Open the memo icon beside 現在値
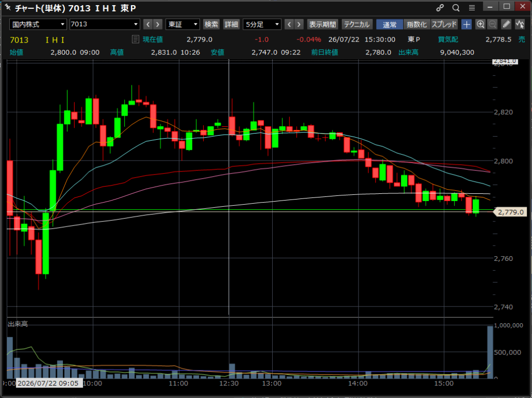 pos(136,39)
